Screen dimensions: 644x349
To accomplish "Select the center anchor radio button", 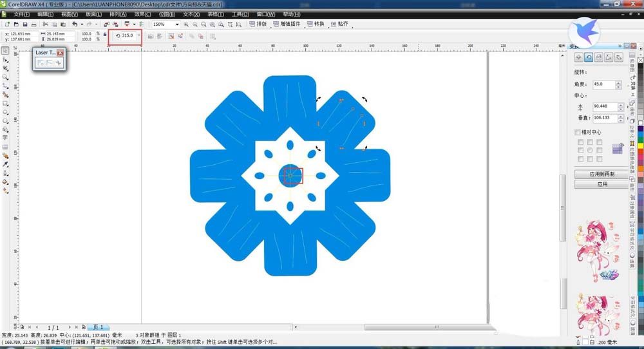I will point(590,150).
